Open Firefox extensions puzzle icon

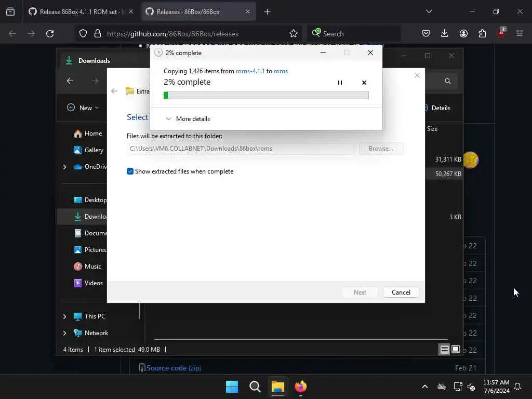coord(482,34)
